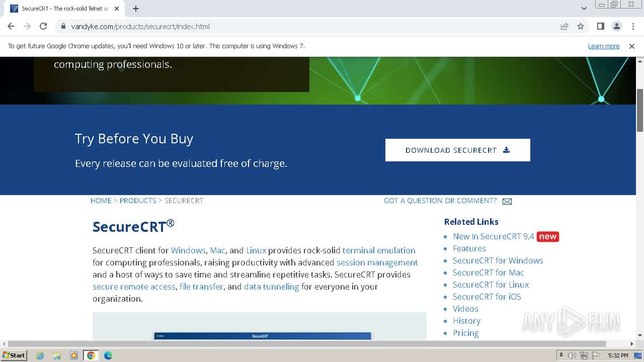The image size is (644, 362).
Task: Open the Chrome profile menu
Action: pos(616,26)
